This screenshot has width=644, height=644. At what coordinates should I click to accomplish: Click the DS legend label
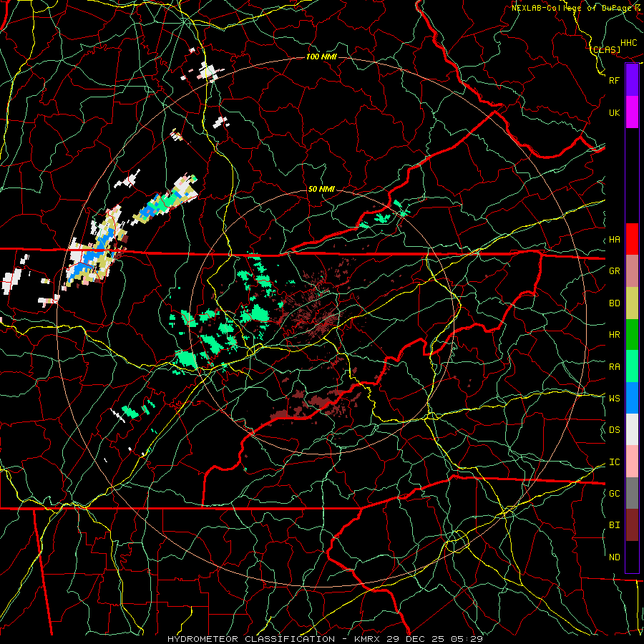pos(615,430)
